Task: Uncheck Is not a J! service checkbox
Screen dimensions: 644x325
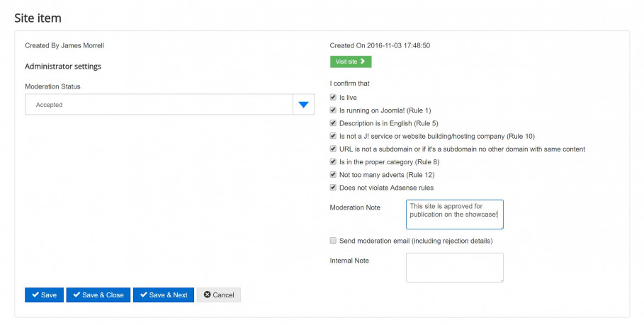Action: (333, 136)
